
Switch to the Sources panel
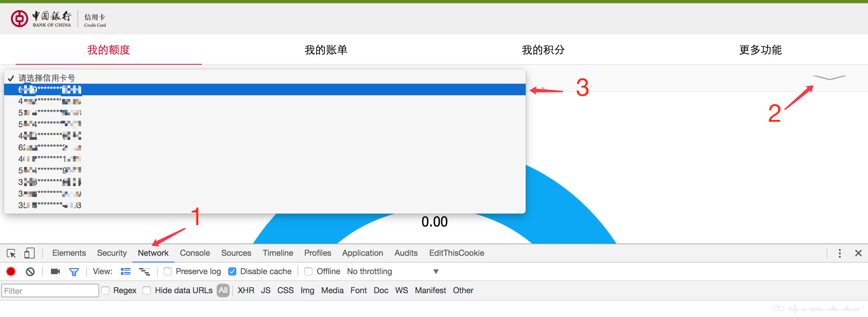(x=236, y=253)
